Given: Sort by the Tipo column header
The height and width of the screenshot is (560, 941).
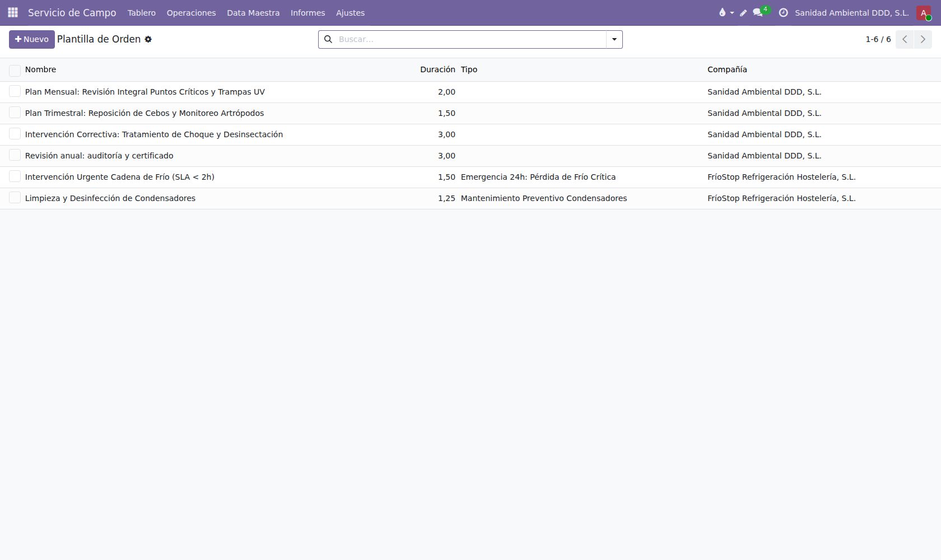Looking at the screenshot, I should click(x=469, y=69).
